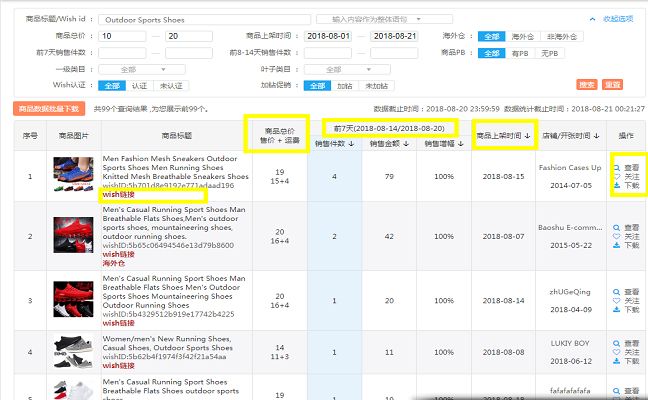Select 海外仓 overseas warehouse option

click(523, 36)
